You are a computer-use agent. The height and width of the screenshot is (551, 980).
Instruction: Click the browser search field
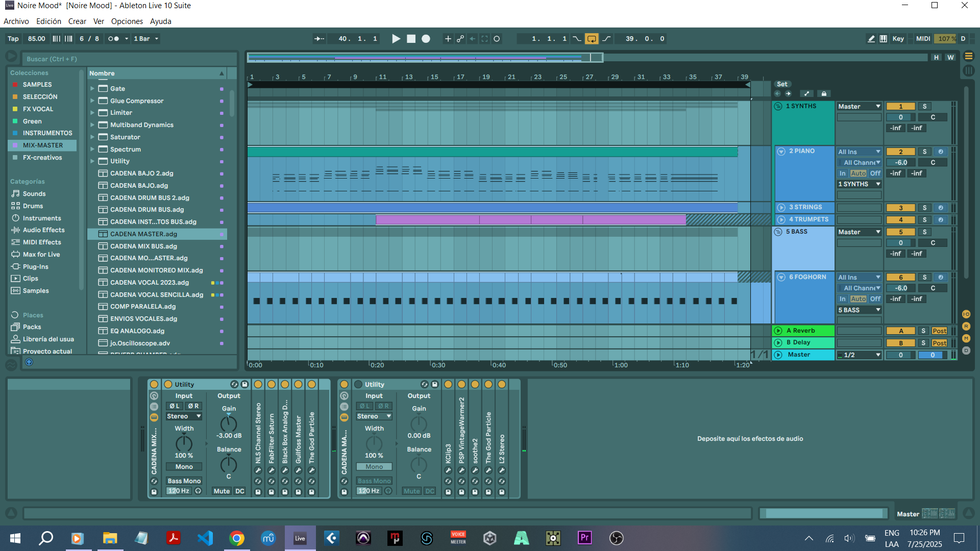point(129,59)
